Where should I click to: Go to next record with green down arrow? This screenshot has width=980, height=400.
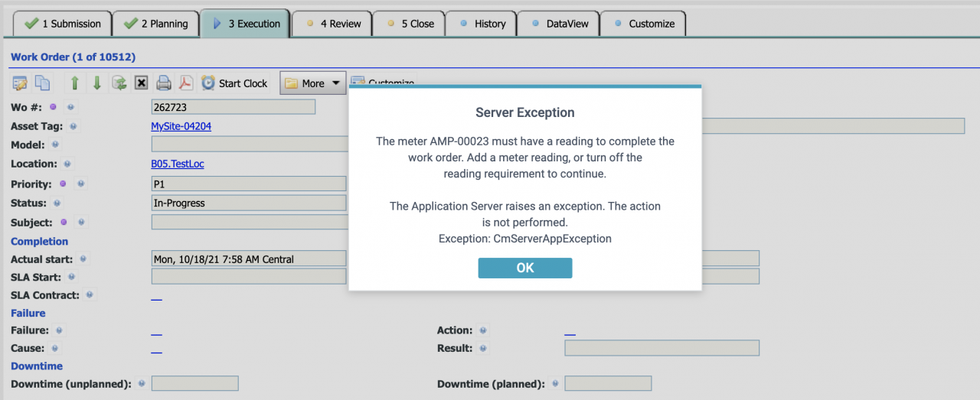[x=97, y=83]
